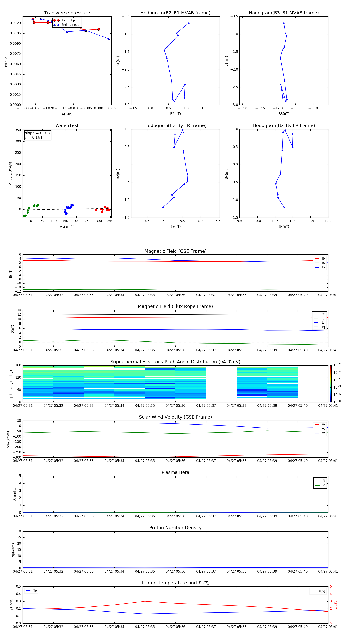351x644 pixels.
Task: Click 'B3(nT)' x-axis label
Action: (x=284, y=114)
